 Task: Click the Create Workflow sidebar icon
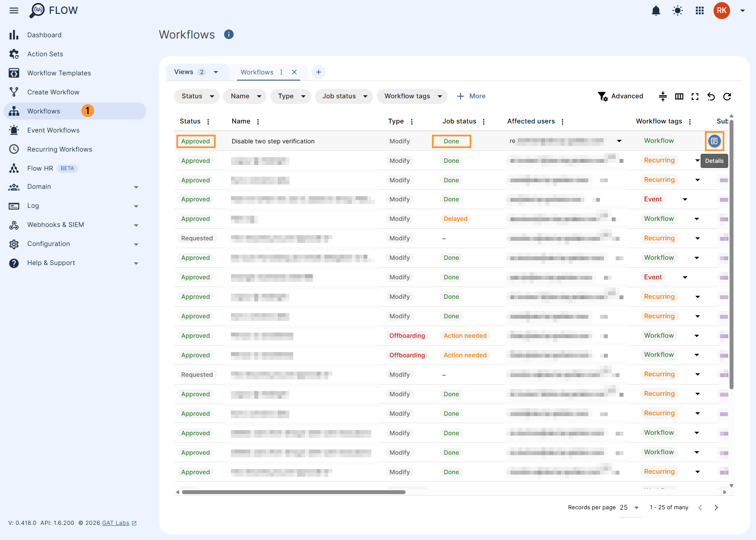pyautogui.click(x=14, y=92)
